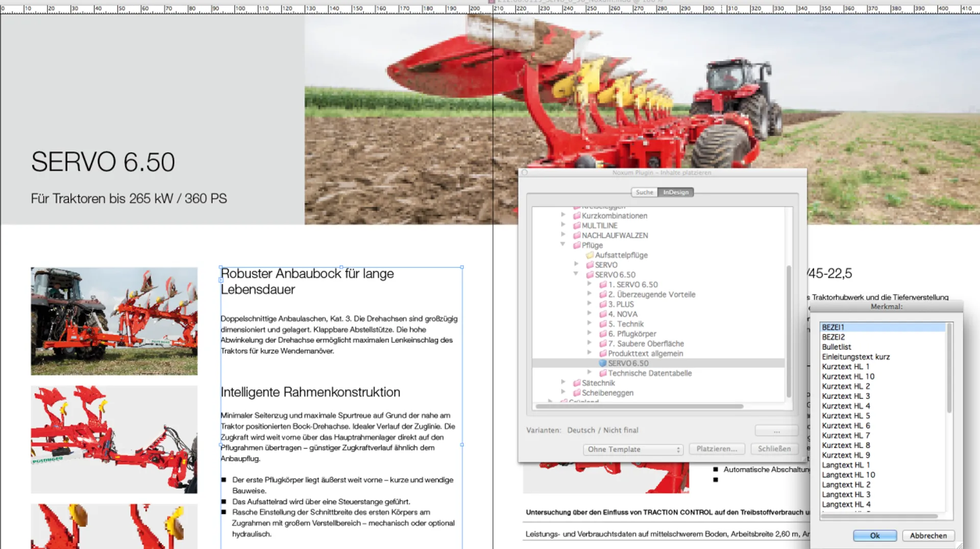The height and width of the screenshot is (549, 980).
Task: Open the Ohne Template dropdown
Action: [x=633, y=449]
